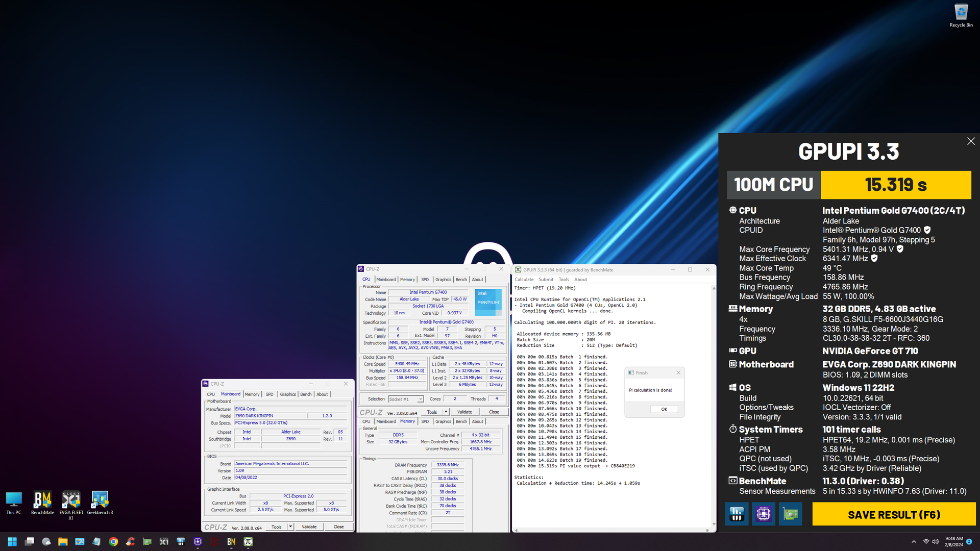Image resolution: width=980 pixels, height=551 pixels.
Task: Open network Wi-Fi tray icon
Action: coord(926,542)
